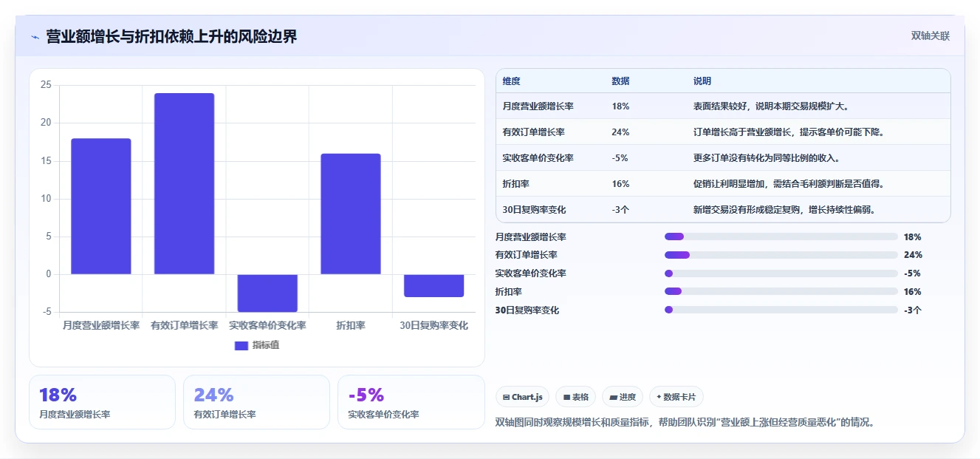The image size is (980, 459).
Task: Select the Chart.js tag chip
Action: [x=522, y=397]
